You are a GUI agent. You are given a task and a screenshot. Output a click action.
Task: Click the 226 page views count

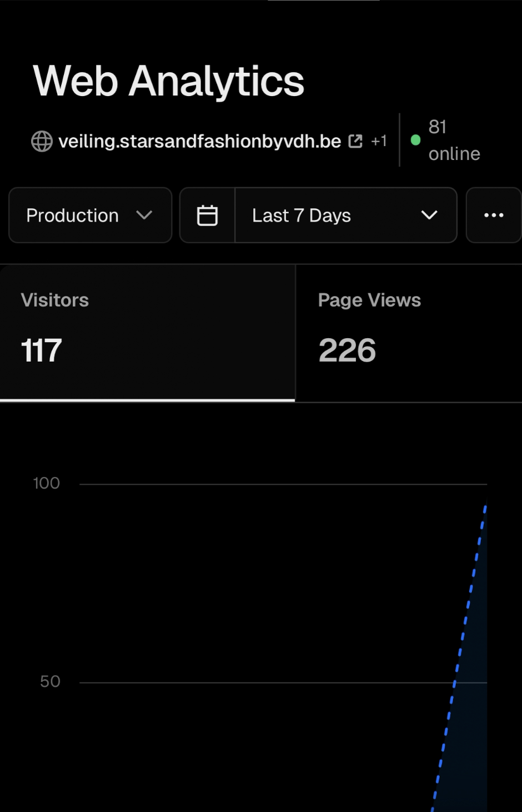347,350
